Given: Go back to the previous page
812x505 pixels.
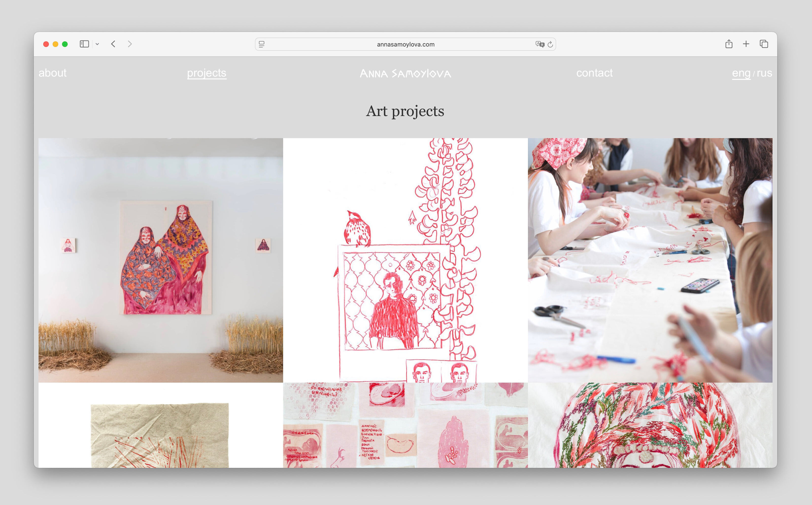Looking at the screenshot, I should (x=113, y=44).
